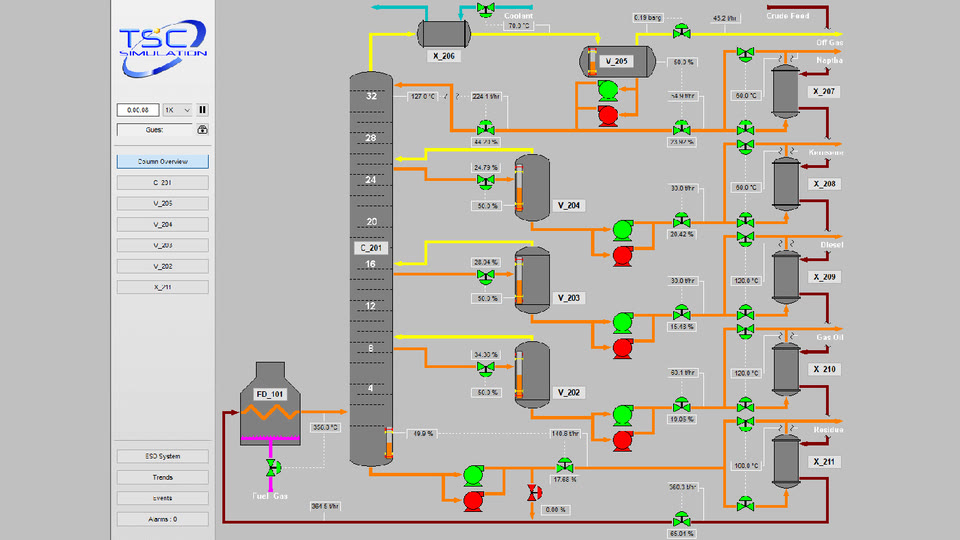Select the X_208 heat exchanger for Kerosene
This screenshot has width=960, height=540.
point(786,184)
